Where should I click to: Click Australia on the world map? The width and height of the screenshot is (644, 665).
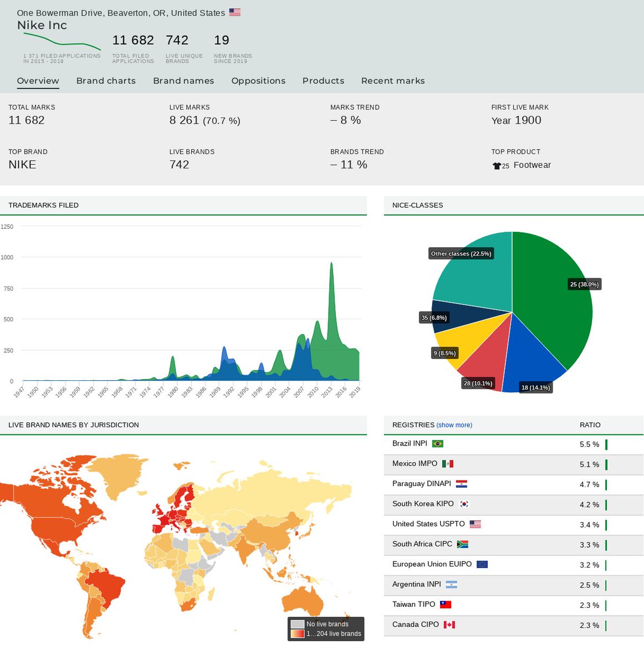click(304, 601)
